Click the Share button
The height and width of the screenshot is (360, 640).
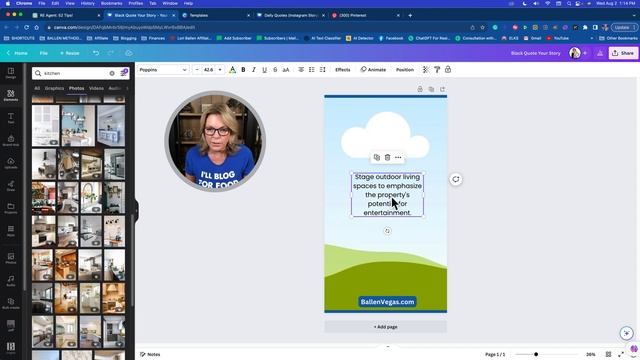pyautogui.click(x=623, y=53)
